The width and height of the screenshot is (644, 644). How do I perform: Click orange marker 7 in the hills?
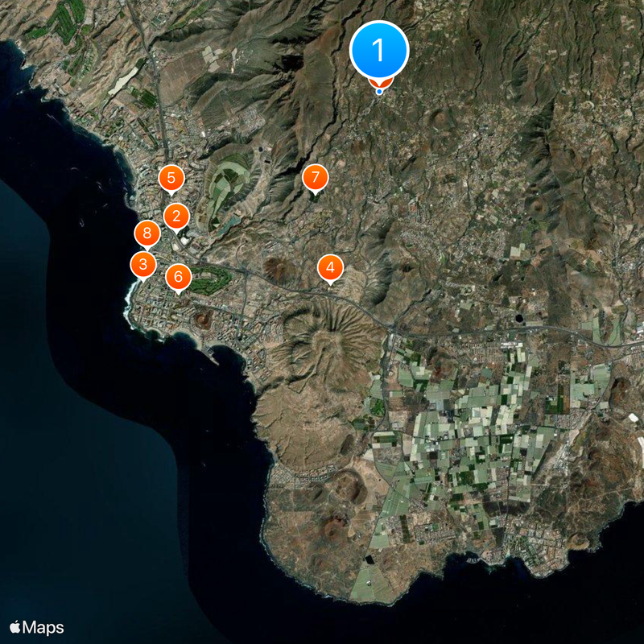[315, 178]
